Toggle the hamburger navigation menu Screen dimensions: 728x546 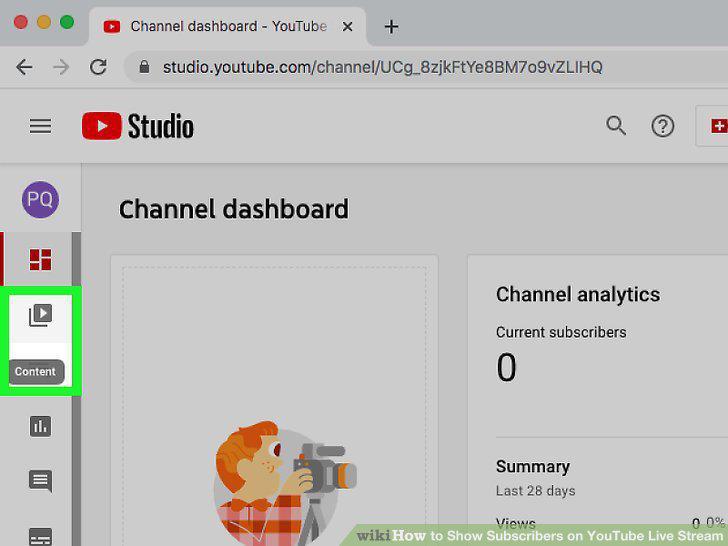pyautogui.click(x=40, y=126)
